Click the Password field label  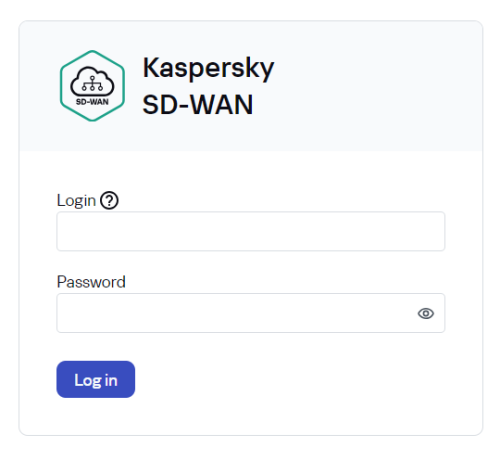pos(91,282)
